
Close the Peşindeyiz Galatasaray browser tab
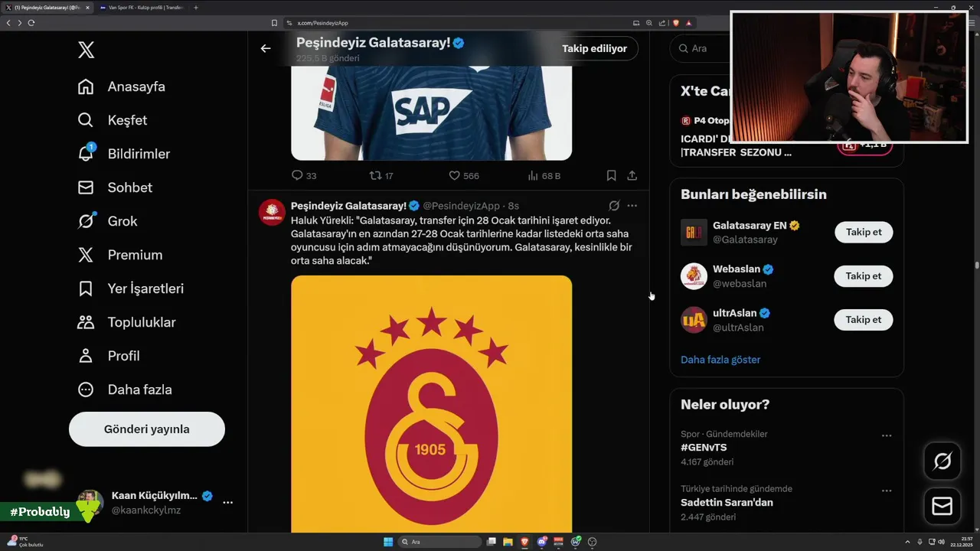pyautogui.click(x=87, y=8)
